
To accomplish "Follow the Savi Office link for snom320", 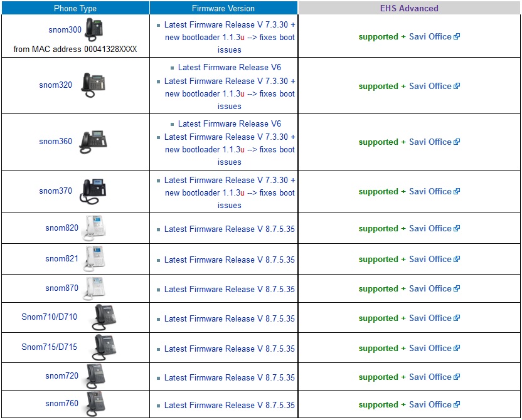I will tap(434, 86).
